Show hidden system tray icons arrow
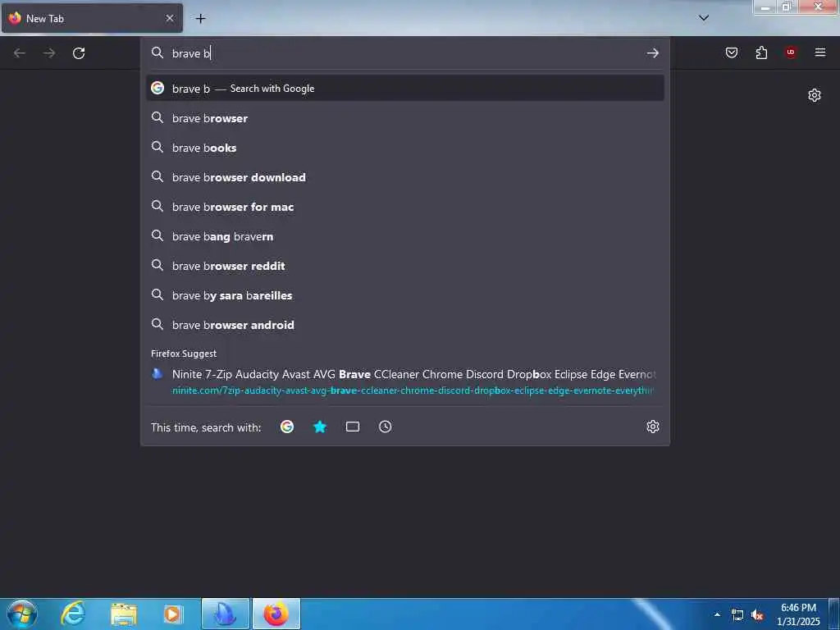The width and height of the screenshot is (840, 630). click(x=717, y=614)
